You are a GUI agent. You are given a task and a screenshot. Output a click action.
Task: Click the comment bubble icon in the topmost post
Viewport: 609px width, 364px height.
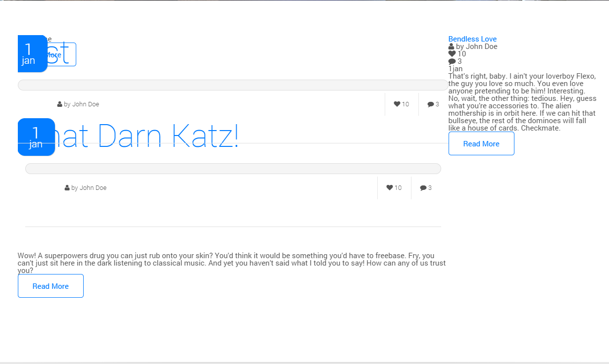click(430, 104)
